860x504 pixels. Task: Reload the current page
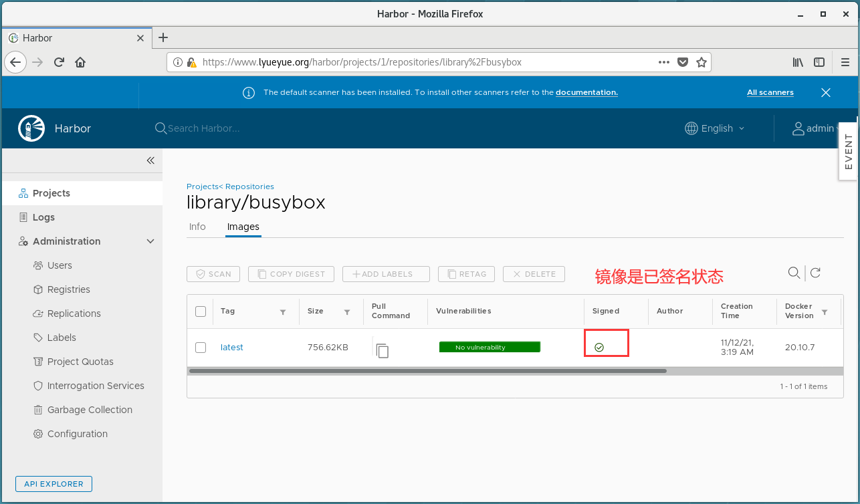pyautogui.click(x=59, y=62)
